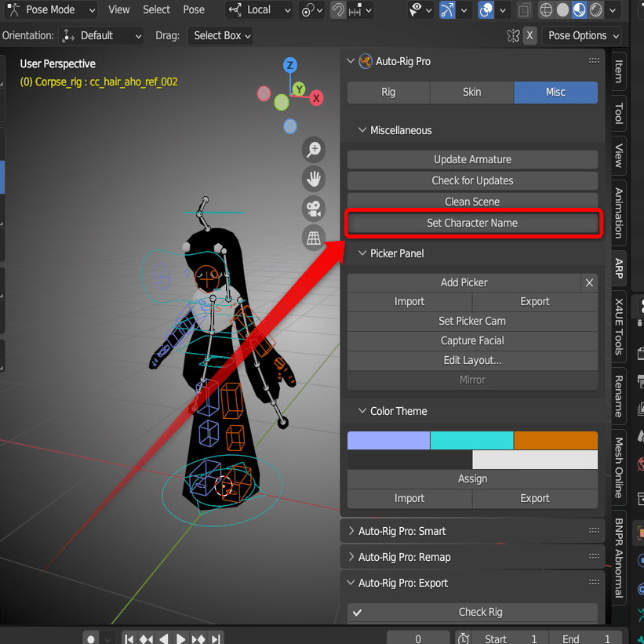Screen dimensions: 644x644
Task: Open the Pose Mode dropdown
Action: click(x=51, y=10)
